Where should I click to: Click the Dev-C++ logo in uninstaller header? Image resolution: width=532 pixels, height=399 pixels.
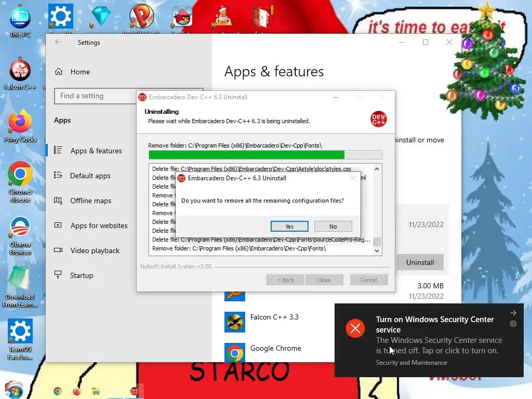[379, 119]
